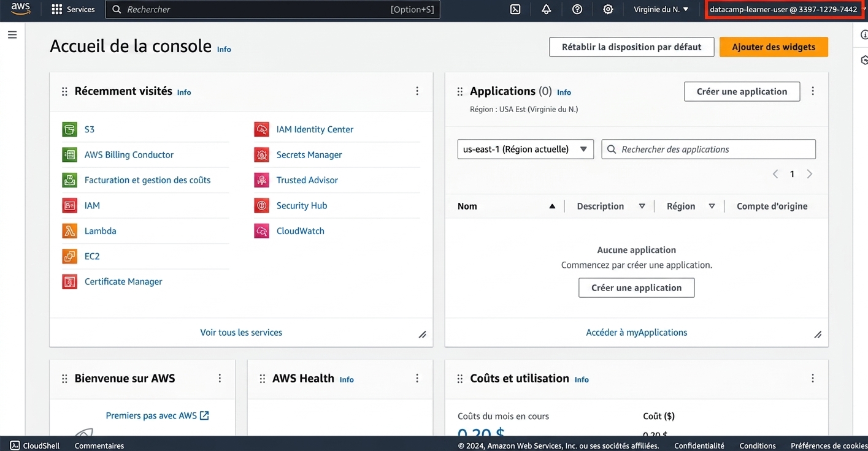Image resolution: width=868 pixels, height=451 pixels.
Task: Click Rétablir la disposition par défaut
Action: coord(632,47)
